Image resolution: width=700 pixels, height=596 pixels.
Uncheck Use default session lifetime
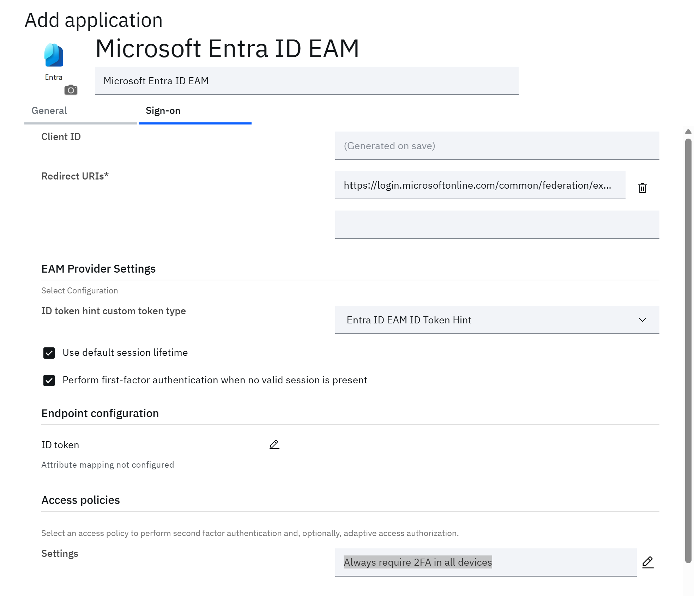[49, 353]
